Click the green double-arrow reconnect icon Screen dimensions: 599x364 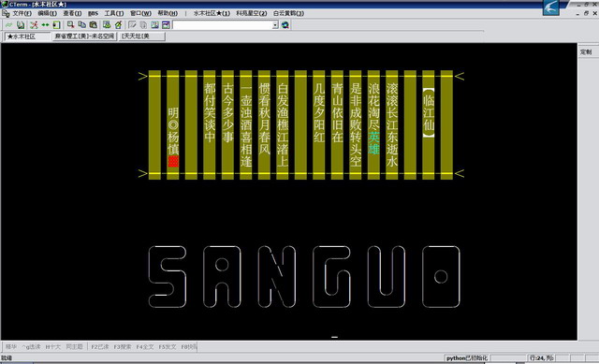[x=45, y=25]
